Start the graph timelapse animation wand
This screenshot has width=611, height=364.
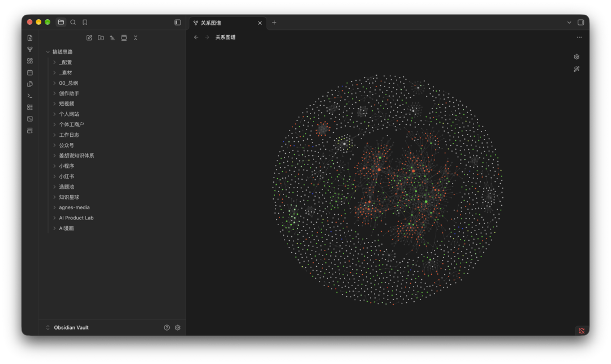[x=576, y=69]
